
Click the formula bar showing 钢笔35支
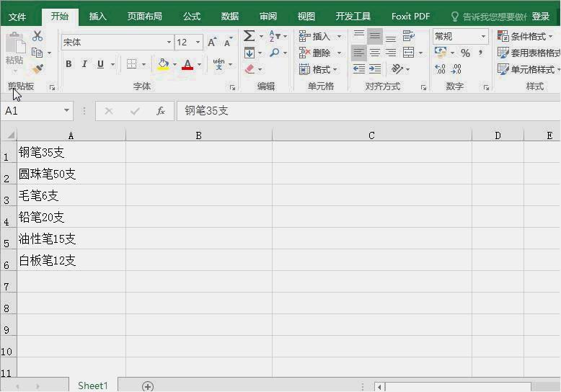click(368, 111)
